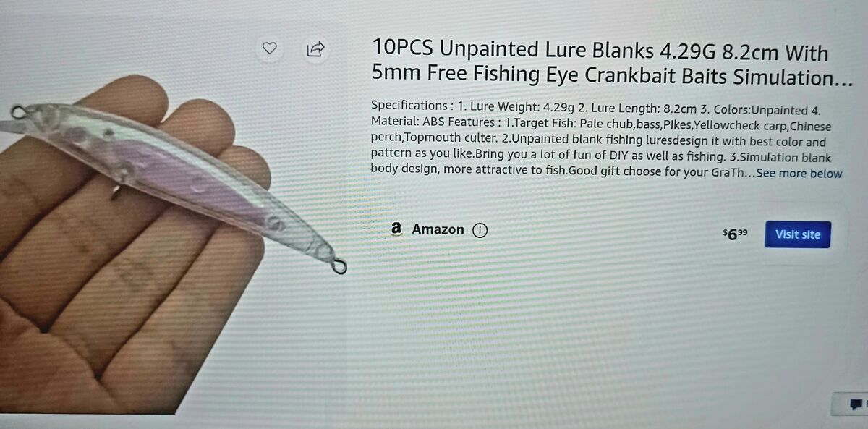Open the feedback chat bubble icon
868x429 pixels.
[856, 404]
